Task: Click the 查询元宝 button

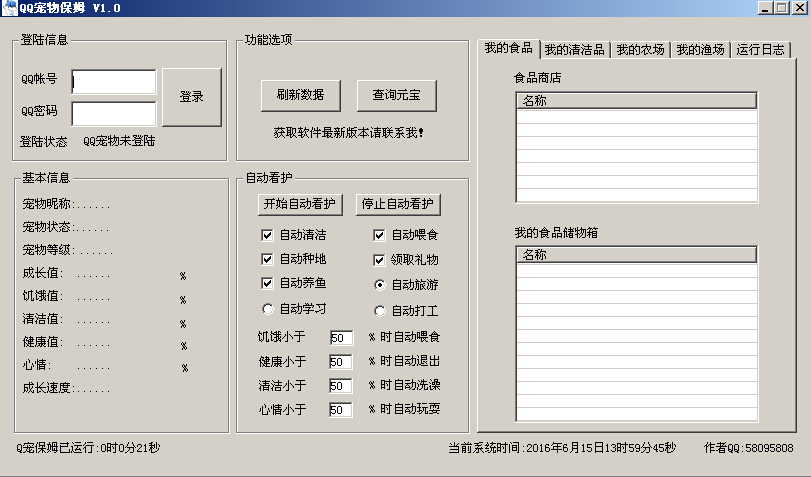Action: (397, 95)
